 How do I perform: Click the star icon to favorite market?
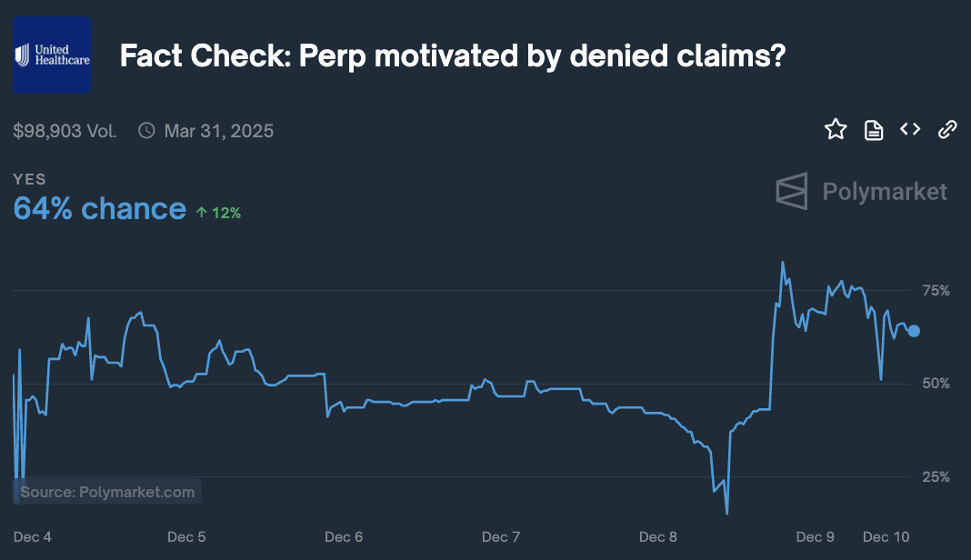836,130
